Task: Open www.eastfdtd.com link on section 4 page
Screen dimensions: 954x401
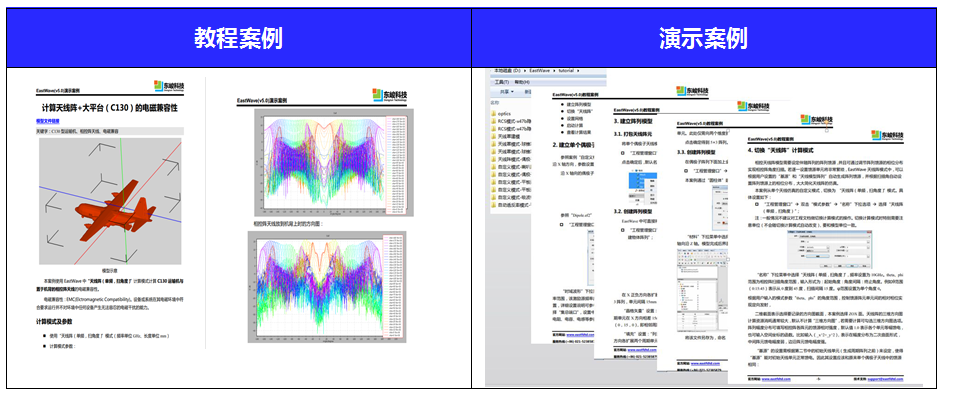Action: tap(777, 379)
